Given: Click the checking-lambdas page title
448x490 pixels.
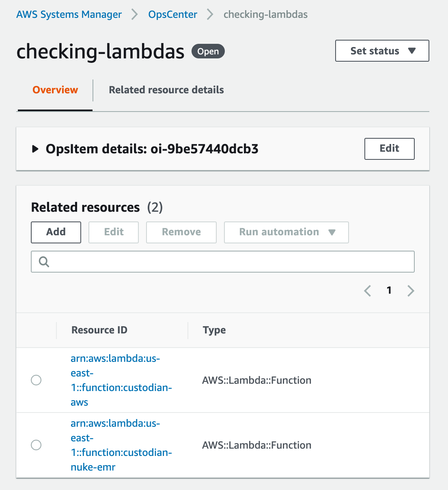Looking at the screenshot, I should click(x=100, y=52).
